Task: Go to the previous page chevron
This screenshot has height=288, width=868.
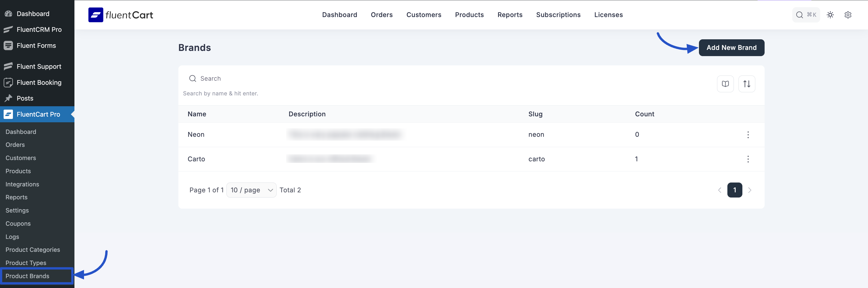Action: 719,190
